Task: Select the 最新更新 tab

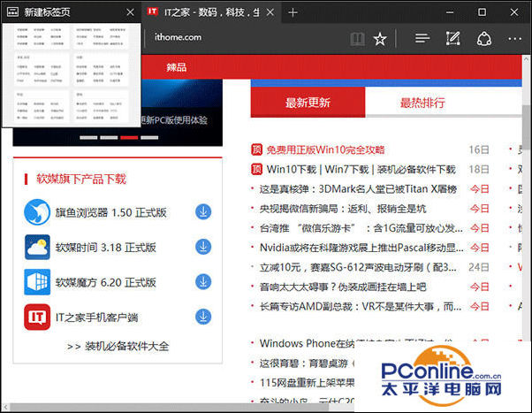Action: tap(308, 103)
